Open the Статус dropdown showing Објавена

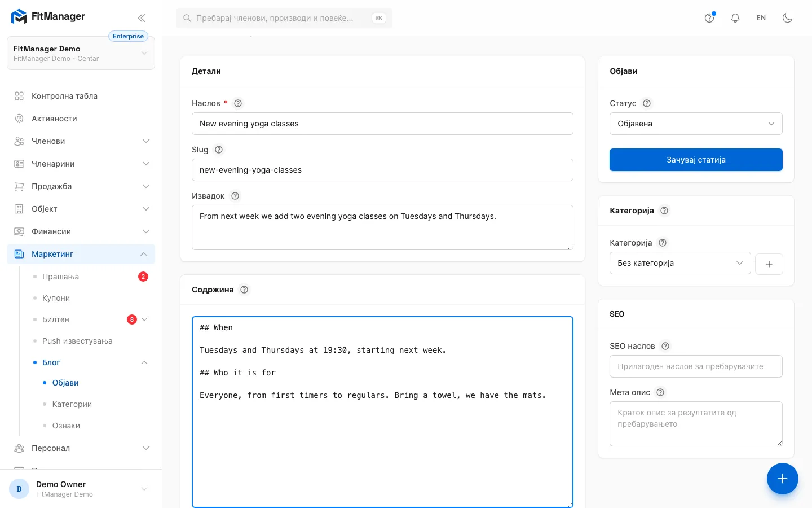click(696, 124)
